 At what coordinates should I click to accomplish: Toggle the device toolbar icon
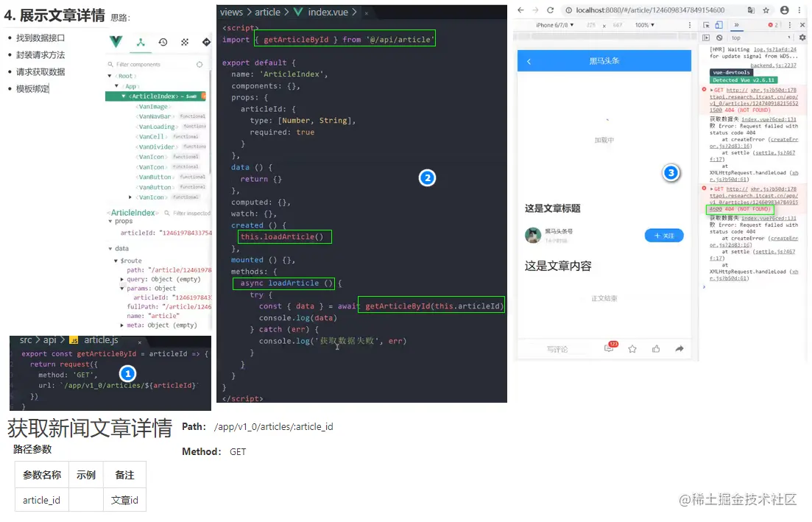719,25
